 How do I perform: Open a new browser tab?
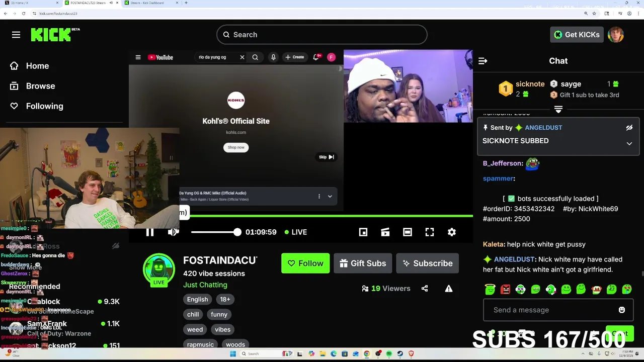tap(186, 3)
